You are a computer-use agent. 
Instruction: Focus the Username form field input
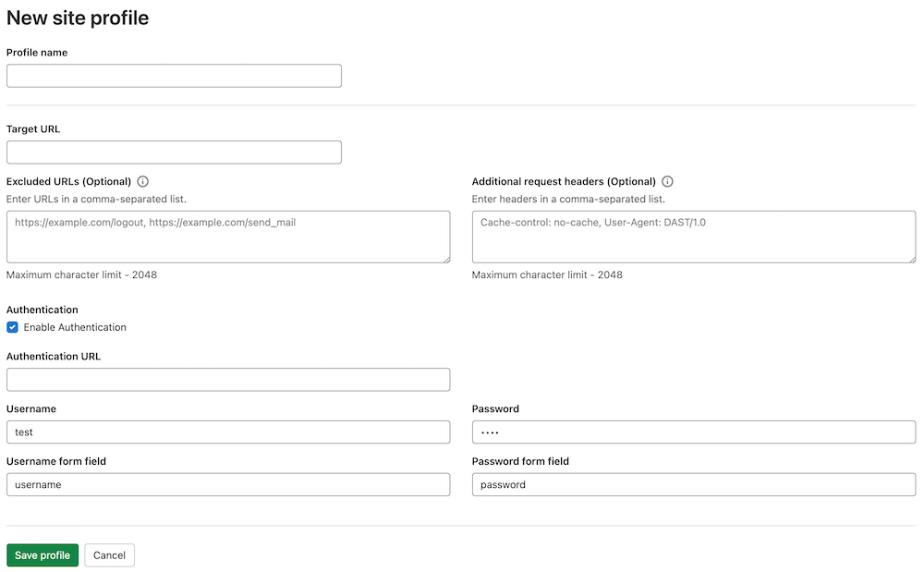(228, 484)
